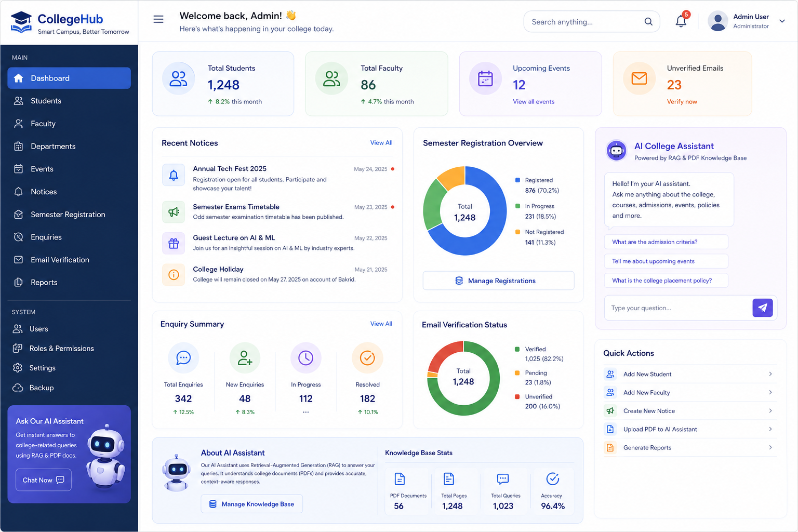The width and height of the screenshot is (798, 532).
Task: Click the Create New Notice chevron
Action: click(x=770, y=410)
